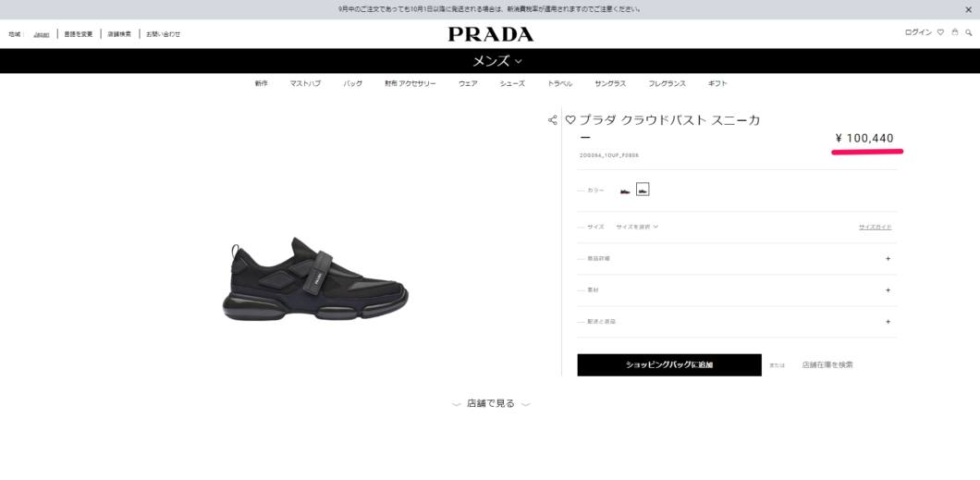980x480 pixels.
Task: Expand the product details plus icon
Action: (x=888, y=258)
